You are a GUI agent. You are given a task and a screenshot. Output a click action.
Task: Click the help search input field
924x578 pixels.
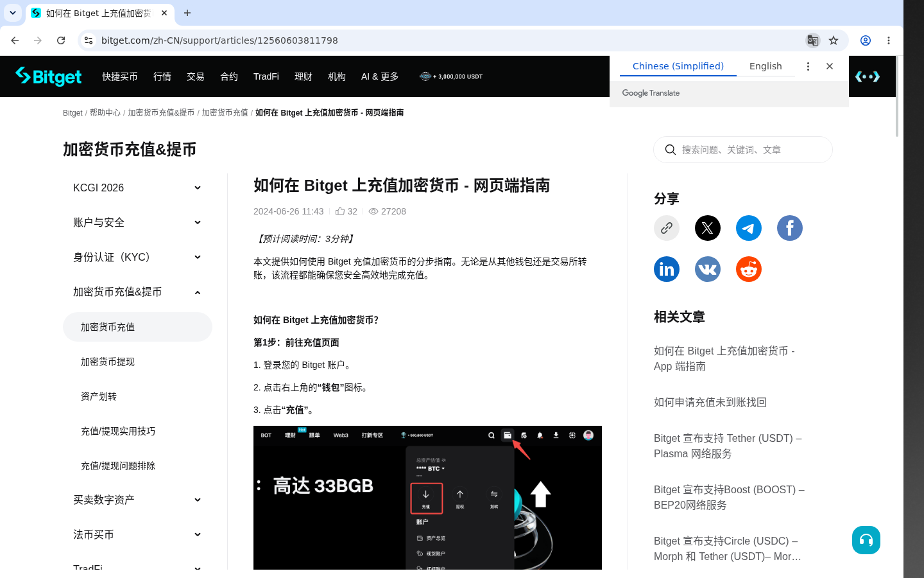coord(743,150)
